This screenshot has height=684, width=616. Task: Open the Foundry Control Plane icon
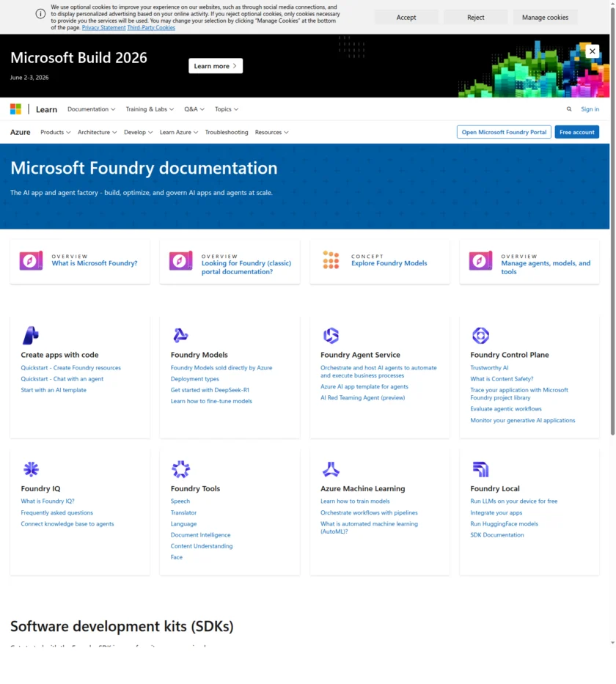click(x=480, y=335)
